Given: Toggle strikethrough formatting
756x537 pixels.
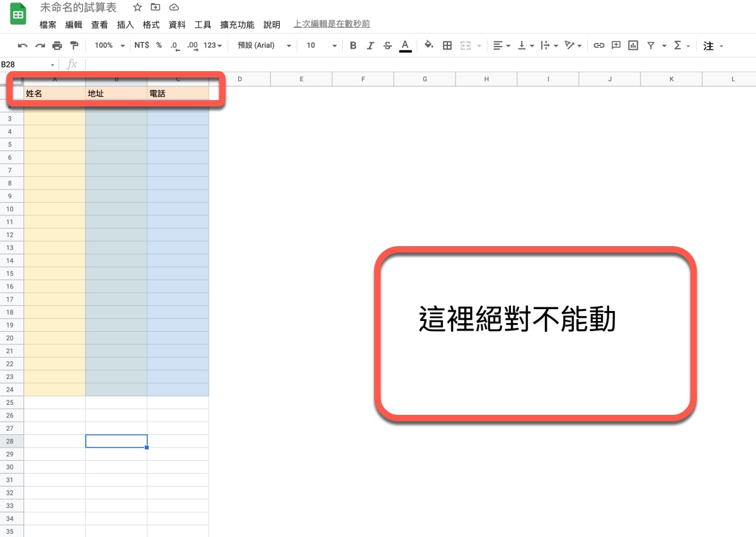Looking at the screenshot, I should pyautogui.click(x=387, y=45).
